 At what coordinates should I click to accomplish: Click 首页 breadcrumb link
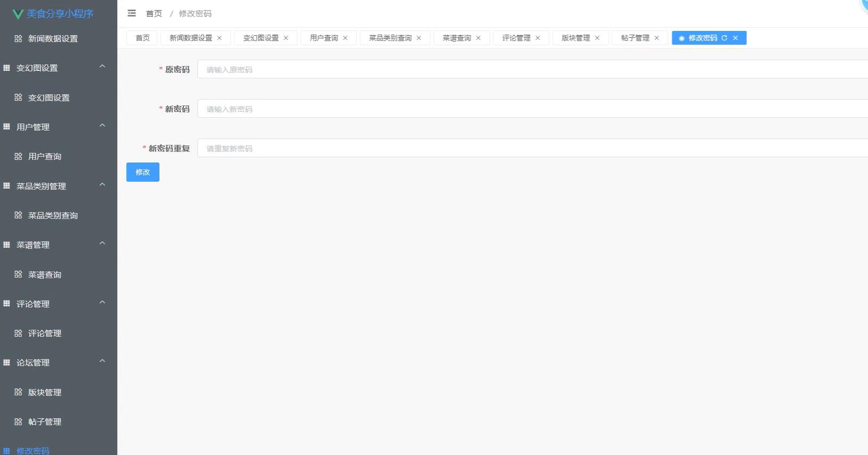(154, 13)
